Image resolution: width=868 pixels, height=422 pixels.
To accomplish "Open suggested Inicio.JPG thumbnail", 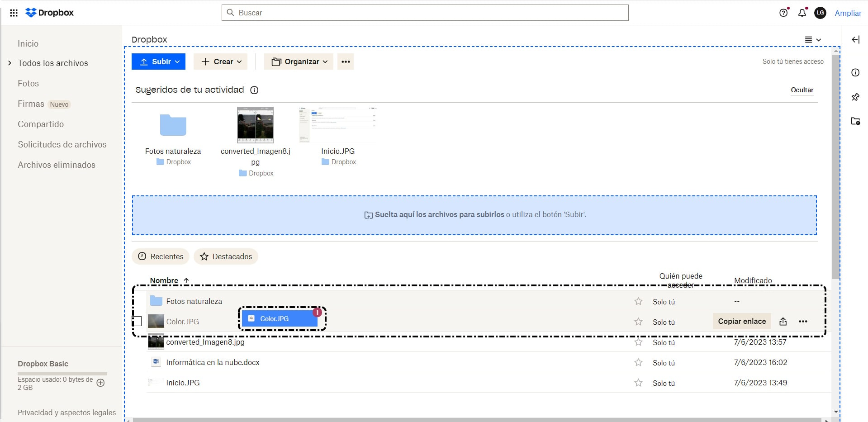I will click(337, 125).
